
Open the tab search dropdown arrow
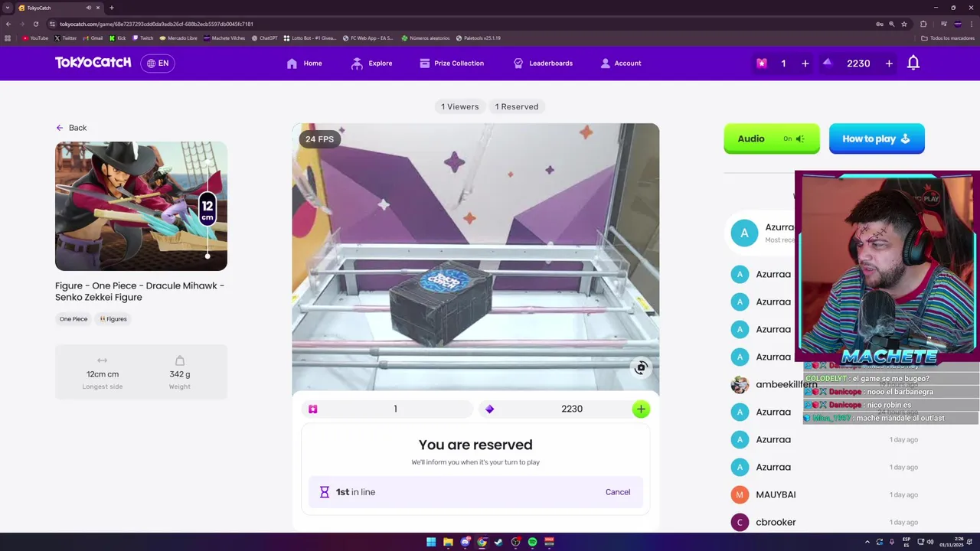point(8,8)
